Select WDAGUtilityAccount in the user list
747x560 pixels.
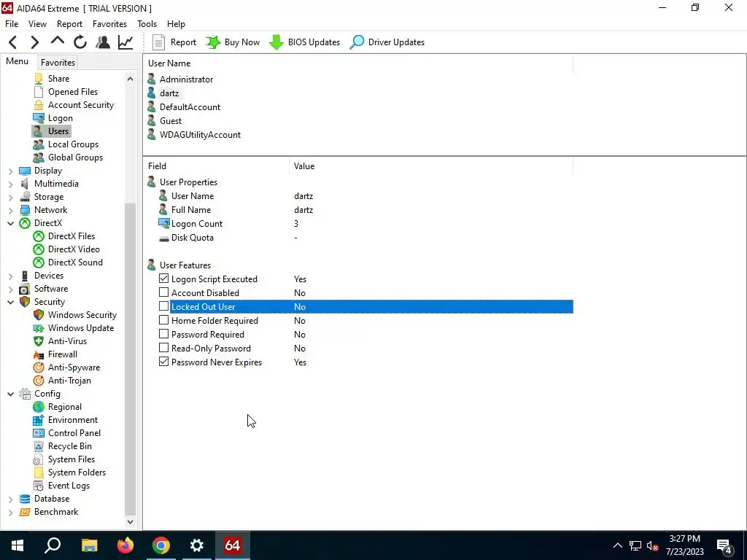coord(200,135)
